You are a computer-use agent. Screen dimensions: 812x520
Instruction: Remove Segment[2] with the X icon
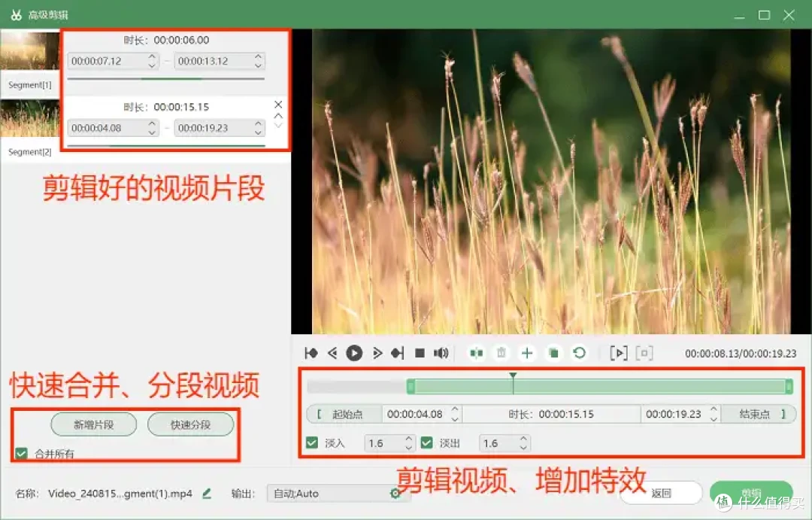click(x=278, y=104)
